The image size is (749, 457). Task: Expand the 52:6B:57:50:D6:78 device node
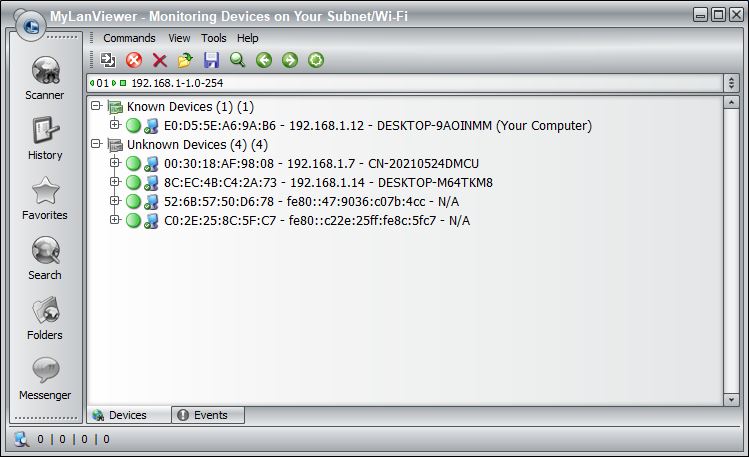[115, 201]
